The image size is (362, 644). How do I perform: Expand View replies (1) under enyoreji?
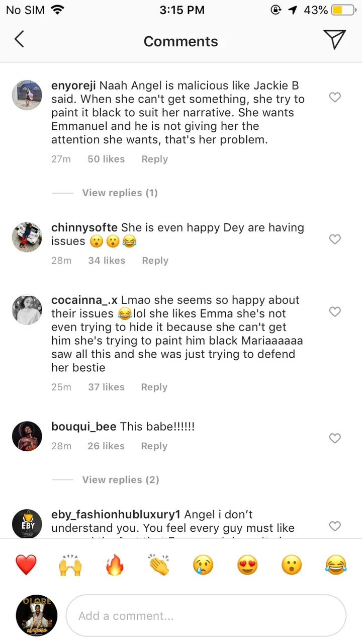coord(120,193)
